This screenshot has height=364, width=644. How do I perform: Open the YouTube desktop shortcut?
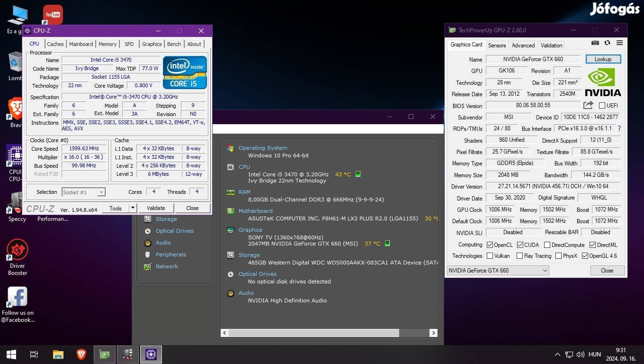tap(53, 15)
